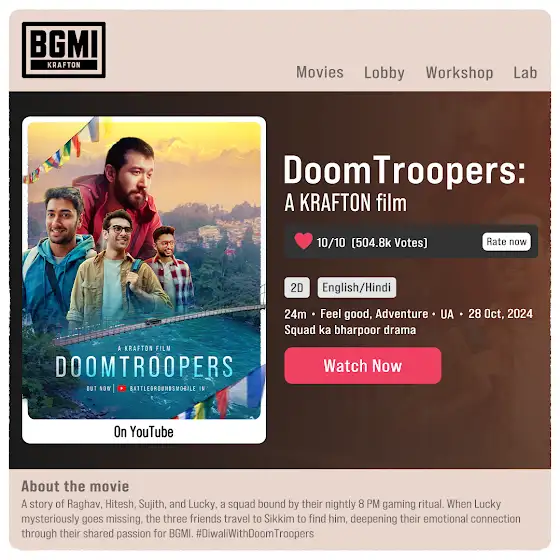Open the Lobby menu item
Screen dimensions: 560x560
click(x=384, y=72)
